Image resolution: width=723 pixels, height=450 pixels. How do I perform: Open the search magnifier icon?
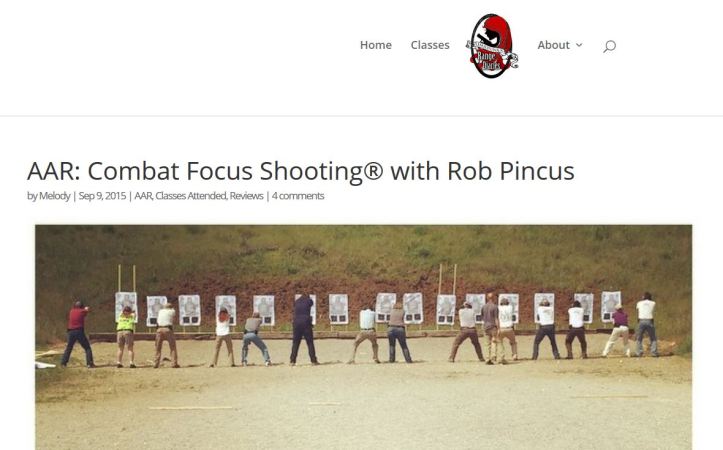point(609,46)
